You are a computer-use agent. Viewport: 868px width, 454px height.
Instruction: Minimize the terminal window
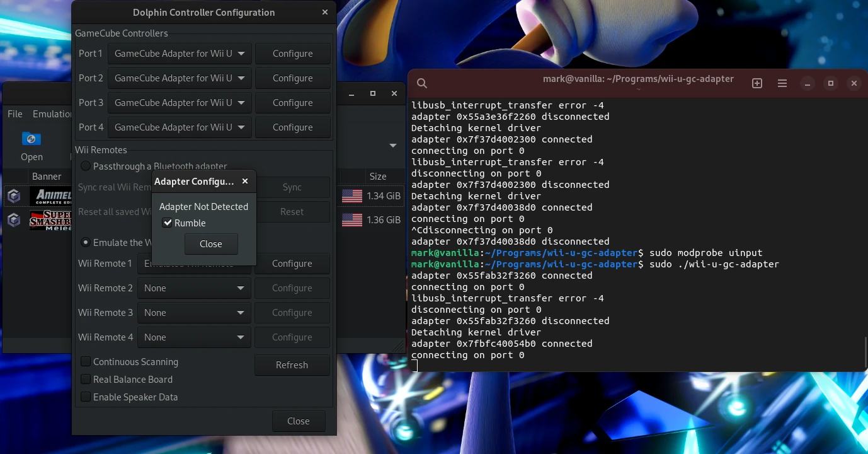click(x=808, y=83)
